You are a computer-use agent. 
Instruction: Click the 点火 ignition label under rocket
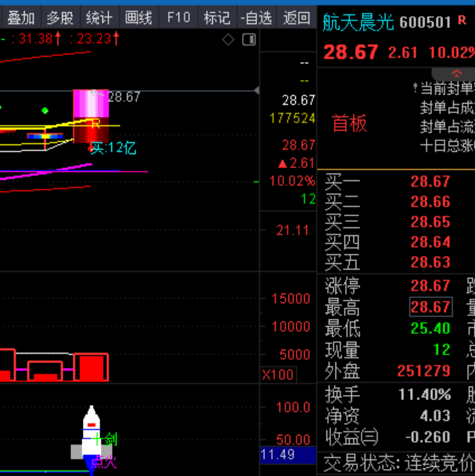click(105, 463)
